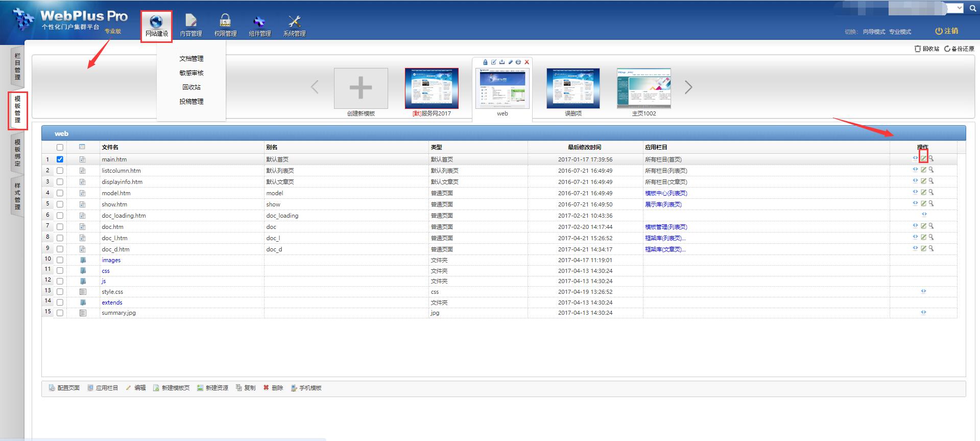This screenshot has width=980, height=441.
Task: Click the lock icon above web template
Action: pos(485,62)
